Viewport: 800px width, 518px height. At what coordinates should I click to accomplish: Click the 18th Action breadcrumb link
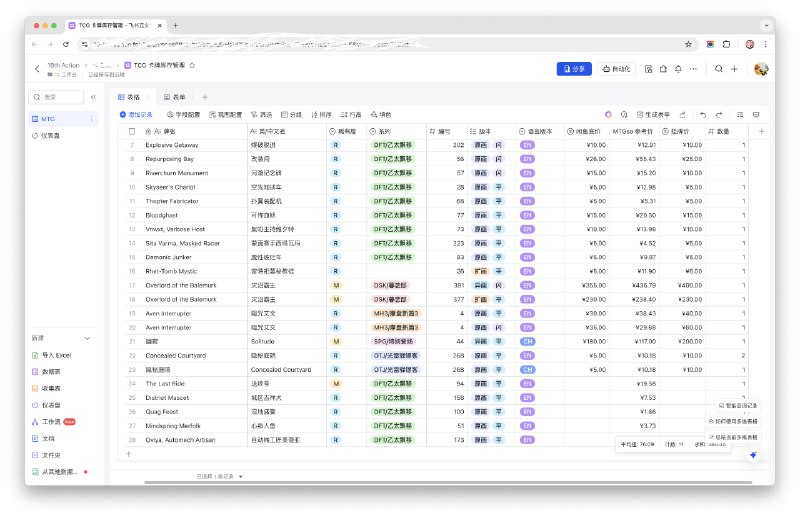pos(63,65)
